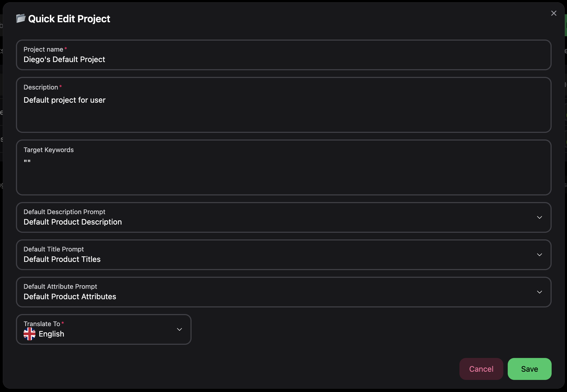Select the text Diego's Default Project
567x392 pixels.
[64, 60]
